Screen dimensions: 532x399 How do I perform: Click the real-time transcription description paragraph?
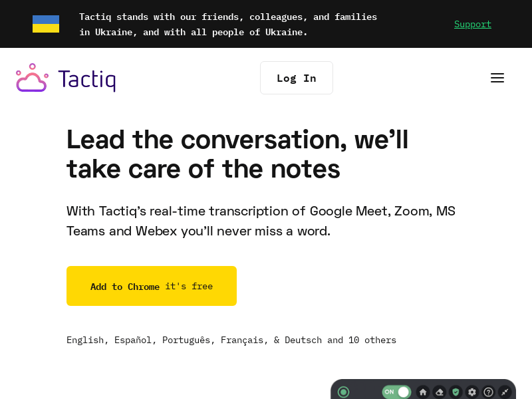click(261, 221)
